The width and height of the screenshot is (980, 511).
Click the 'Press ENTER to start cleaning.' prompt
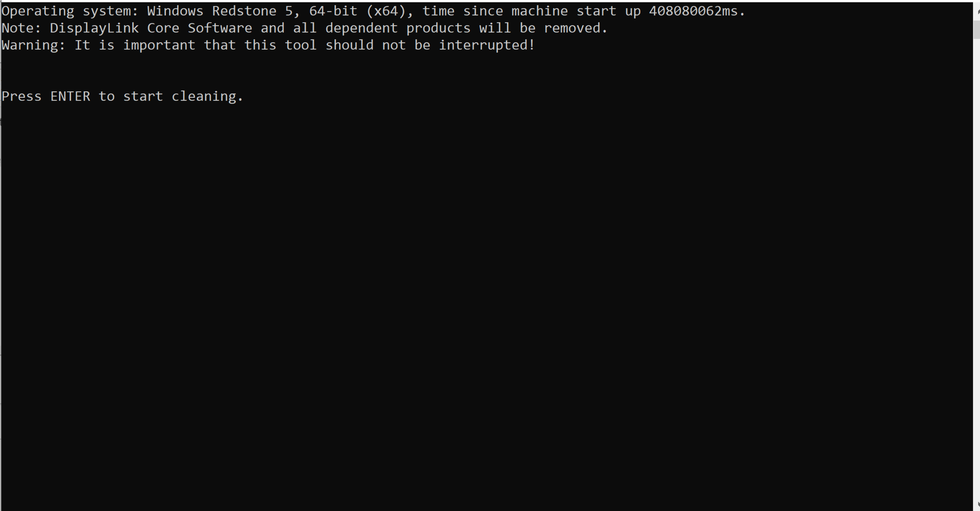[x=122, y=97]
